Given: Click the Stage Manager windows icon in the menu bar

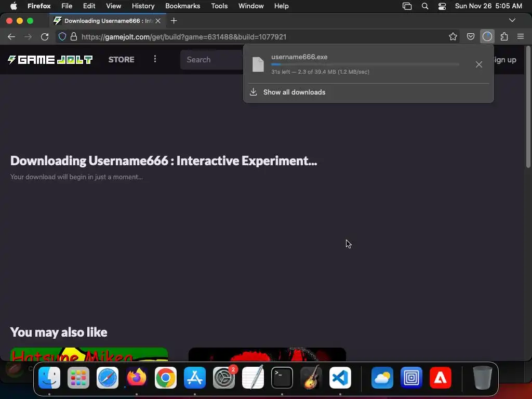Looking at the screenshot, I should tap(407, 6).
